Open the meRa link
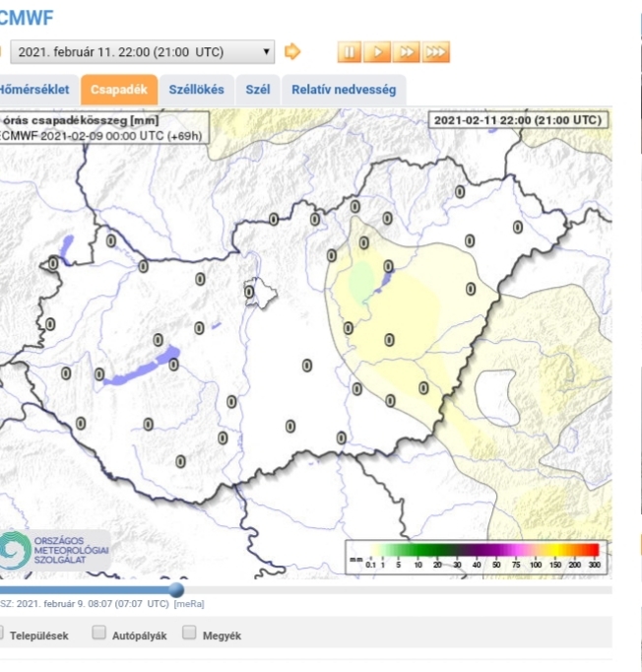The height and width of the screenshot is (672, 642). (x=189, y=604)
